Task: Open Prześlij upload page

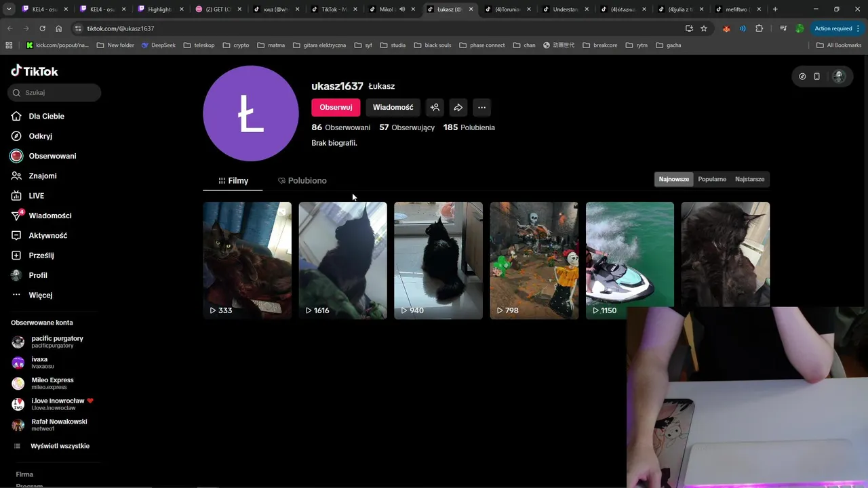Action: (x=41, y=256)
